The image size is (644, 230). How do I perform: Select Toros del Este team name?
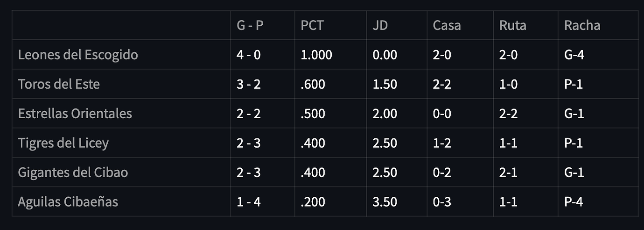[x=59, y=84]
